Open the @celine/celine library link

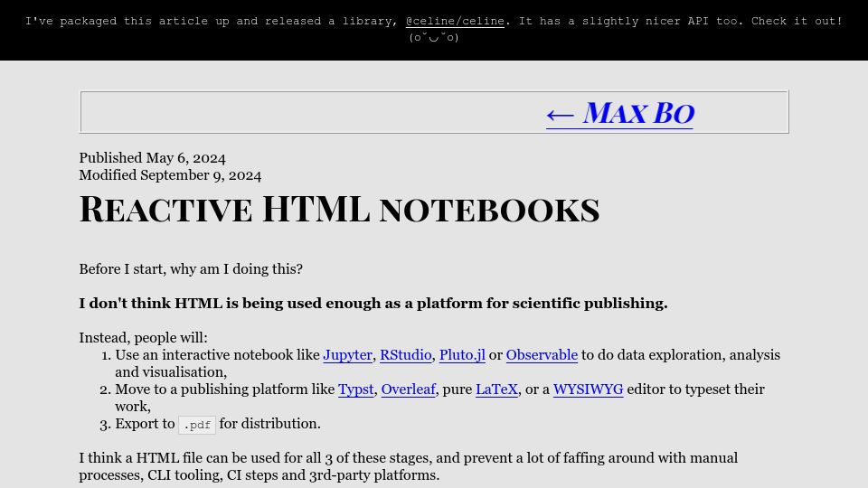pos(455,21)
